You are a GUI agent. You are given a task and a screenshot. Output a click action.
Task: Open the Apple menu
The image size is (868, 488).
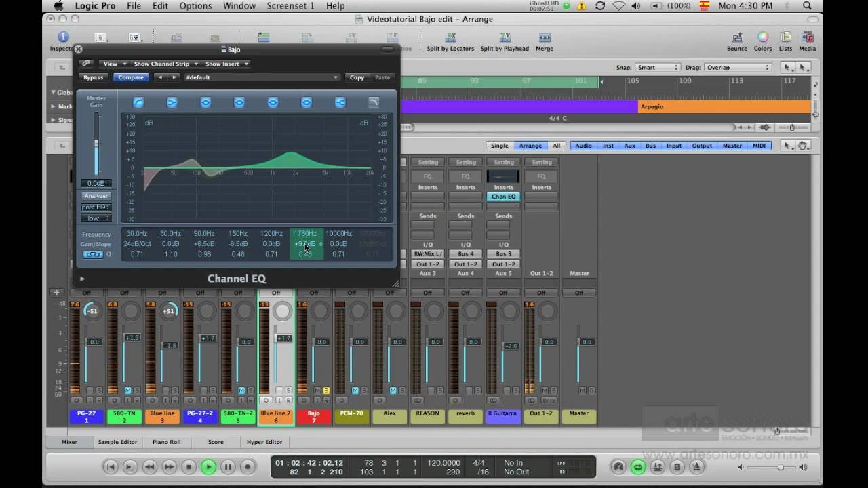tap(58, 6)
